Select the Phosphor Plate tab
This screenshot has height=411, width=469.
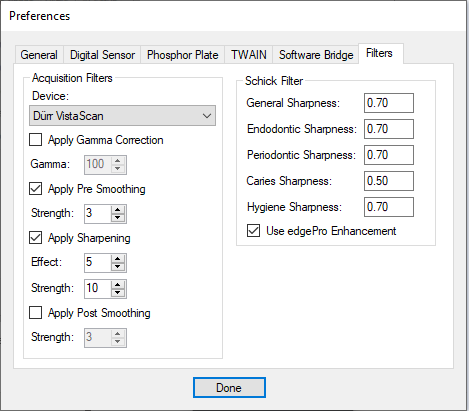point(183,55)
